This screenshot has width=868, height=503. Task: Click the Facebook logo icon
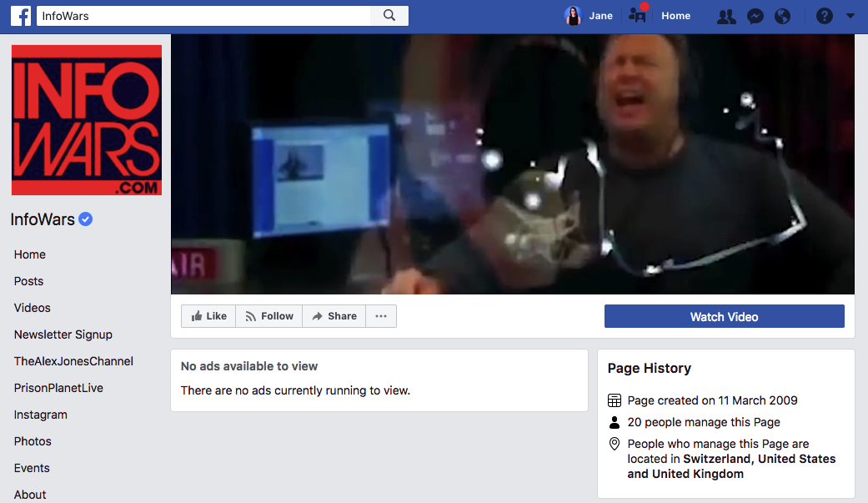tap(21, 16)
